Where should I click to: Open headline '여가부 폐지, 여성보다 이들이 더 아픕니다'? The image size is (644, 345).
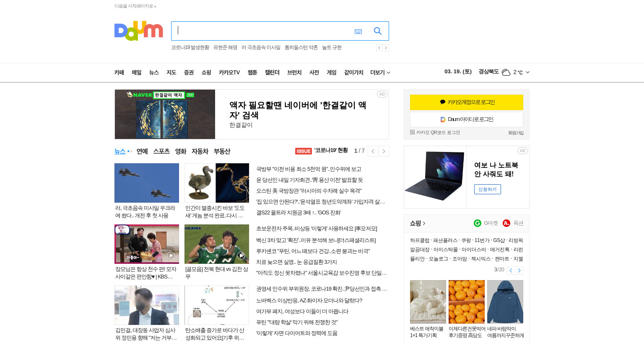[x=302, y=312]
